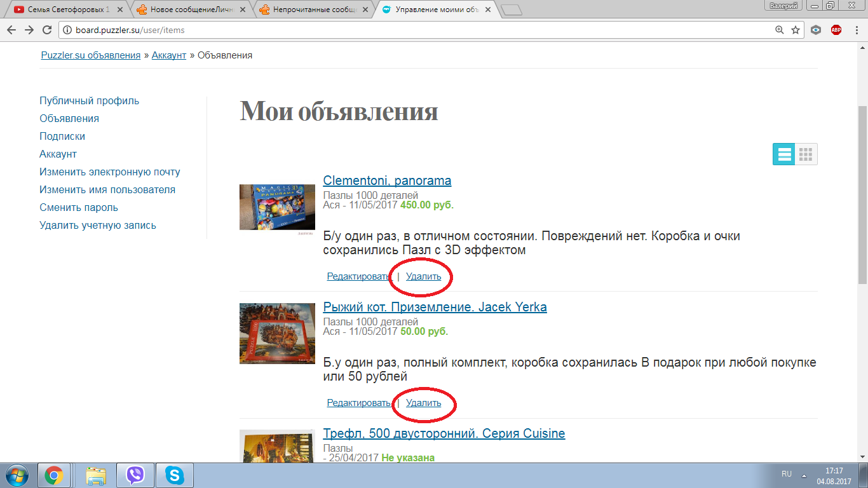Open the zoom magnifier icon in address bar
Viewport: 868px width, 488px height.
point(780,30)
